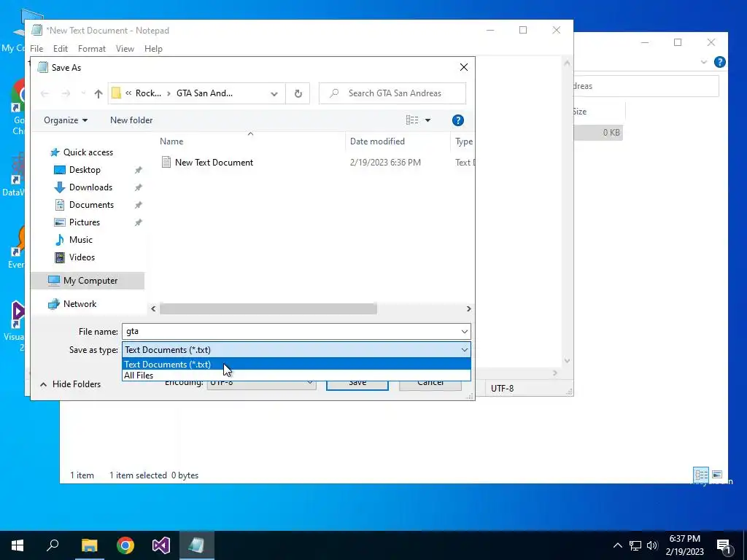Open the Organize dropdown menu

[66, 120]
